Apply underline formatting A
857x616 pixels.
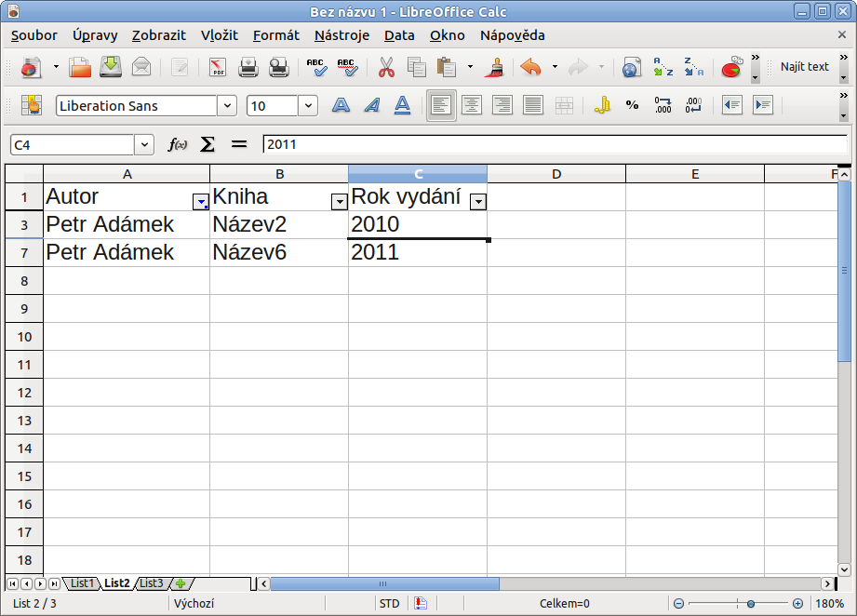point(402,105)
